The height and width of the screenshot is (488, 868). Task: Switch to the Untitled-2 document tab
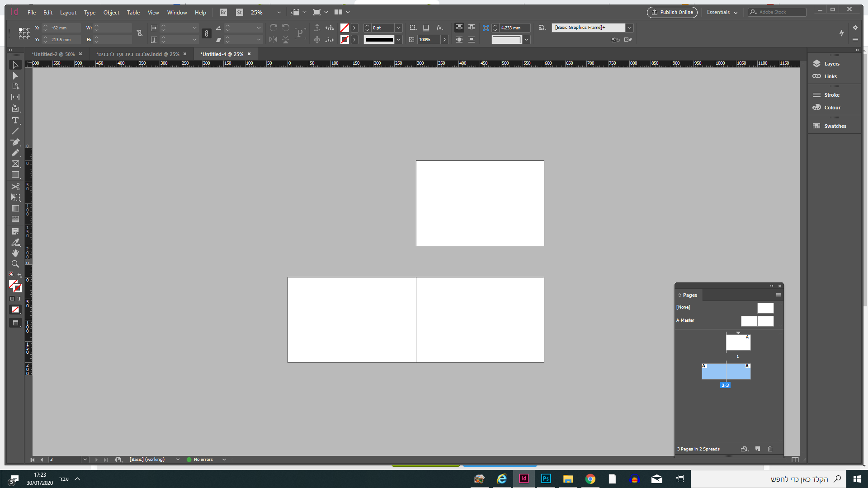[53, 54]
